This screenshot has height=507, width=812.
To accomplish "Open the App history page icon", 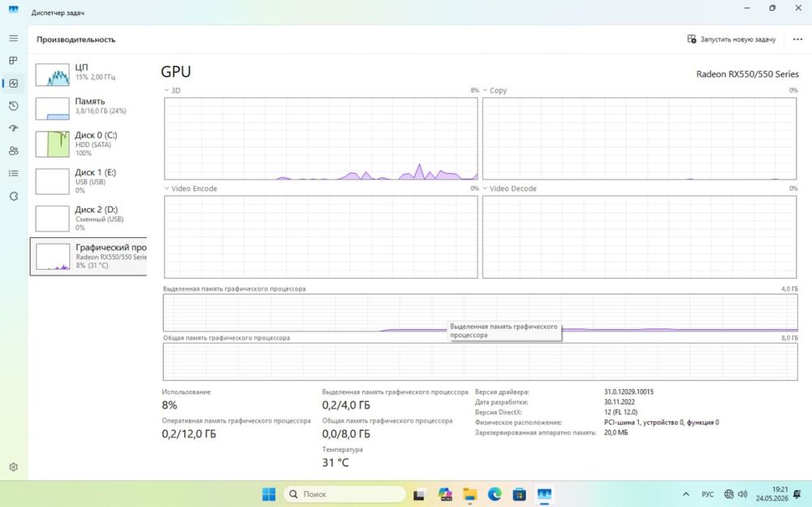I will tap(14, 106).
